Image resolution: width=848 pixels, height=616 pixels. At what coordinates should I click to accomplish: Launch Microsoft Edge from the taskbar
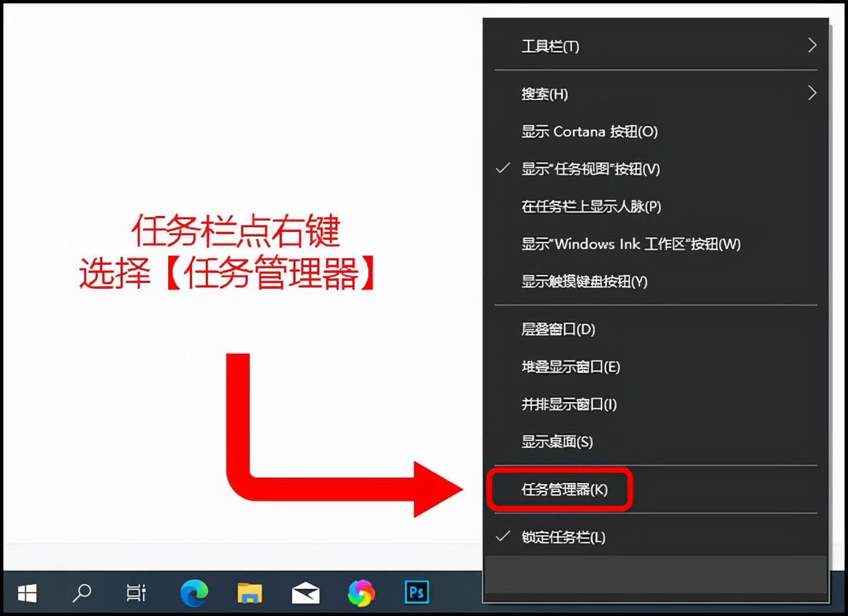pos(194,593)
